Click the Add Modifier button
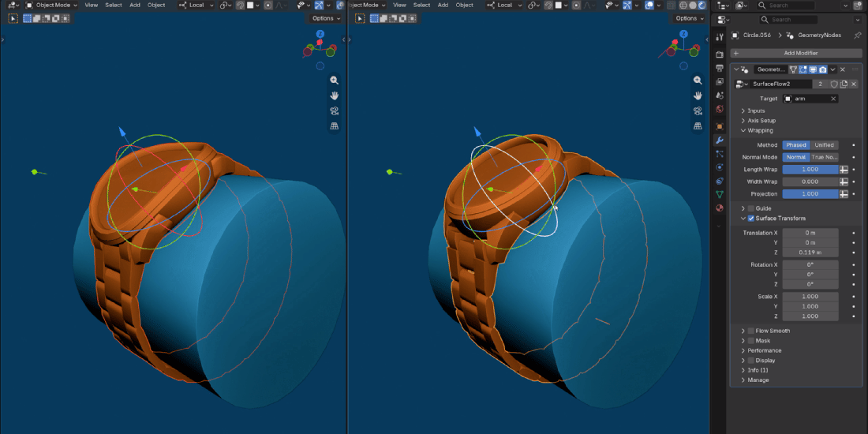 click(796, 53)
